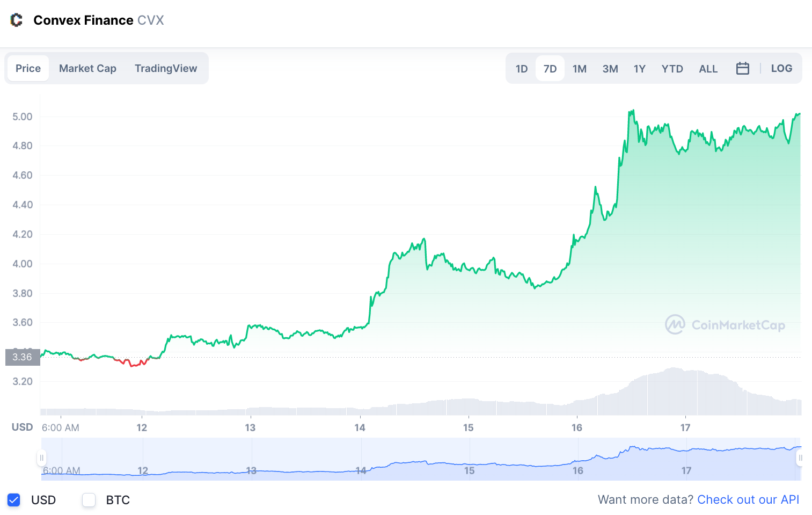This screenshot has height=515, width=812.
Task: Toggle LOG scale on the chart
Action: point(781,68)
